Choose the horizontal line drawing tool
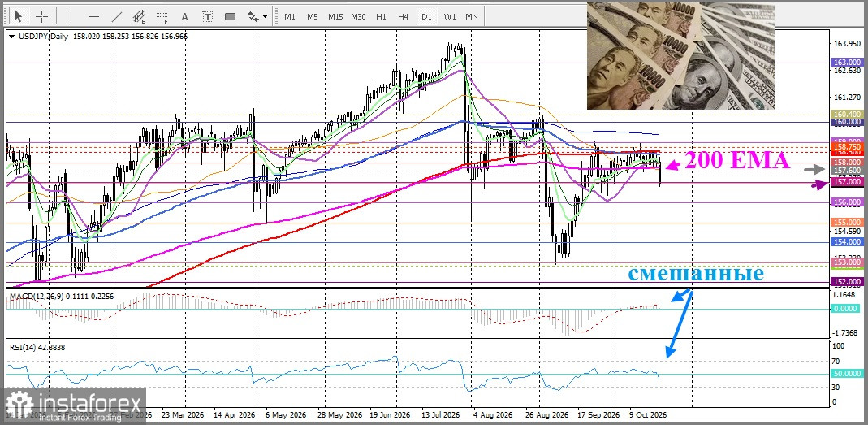The width and height of the screenshot is (868, 425). click(94, 16)
